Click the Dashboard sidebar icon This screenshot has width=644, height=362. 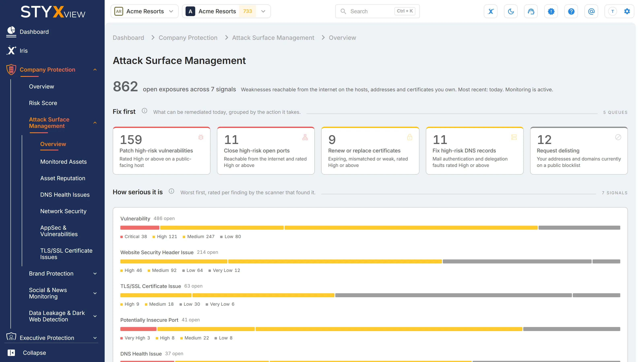point(11,32)
